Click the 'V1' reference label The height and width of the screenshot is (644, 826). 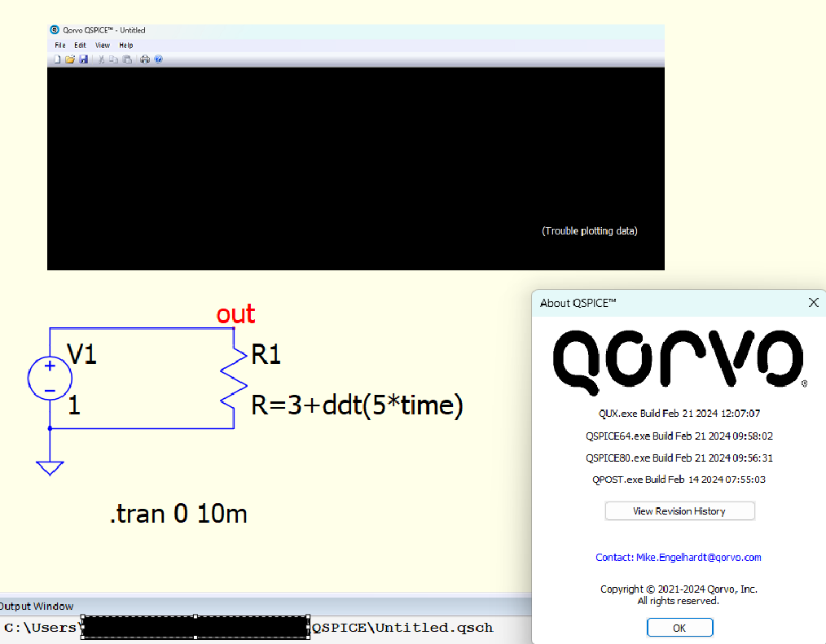tap(81, 354)
